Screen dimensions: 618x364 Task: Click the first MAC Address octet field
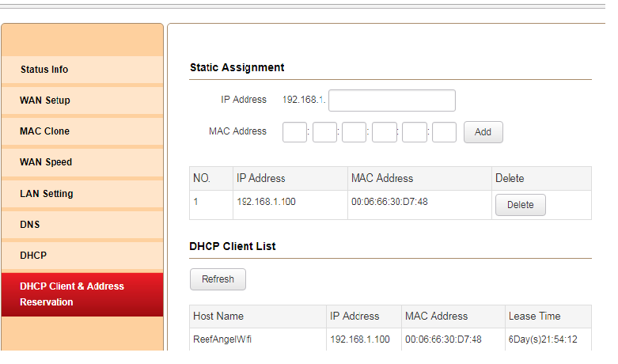pyautogui.click(x=294, y=132)
